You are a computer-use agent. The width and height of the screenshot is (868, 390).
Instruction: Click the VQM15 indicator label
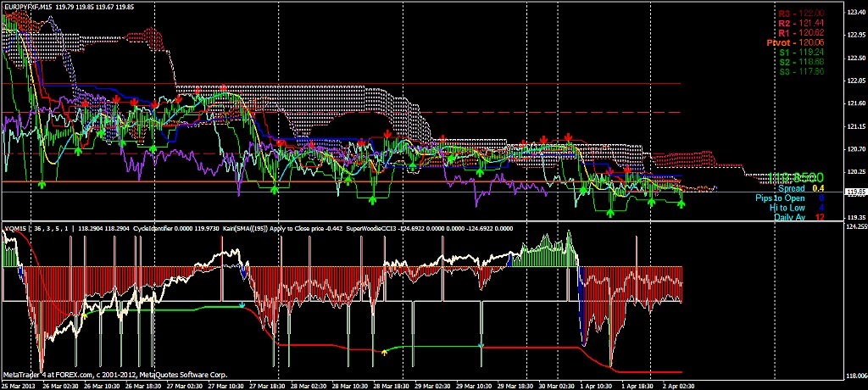pyautogui.click(x=14, y=228)
